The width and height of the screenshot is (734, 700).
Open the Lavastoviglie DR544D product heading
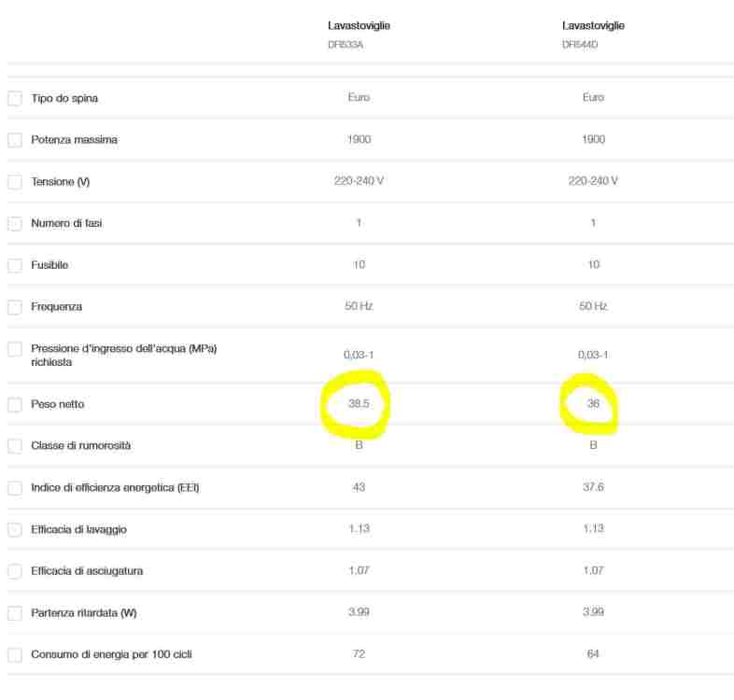point(593,26)
